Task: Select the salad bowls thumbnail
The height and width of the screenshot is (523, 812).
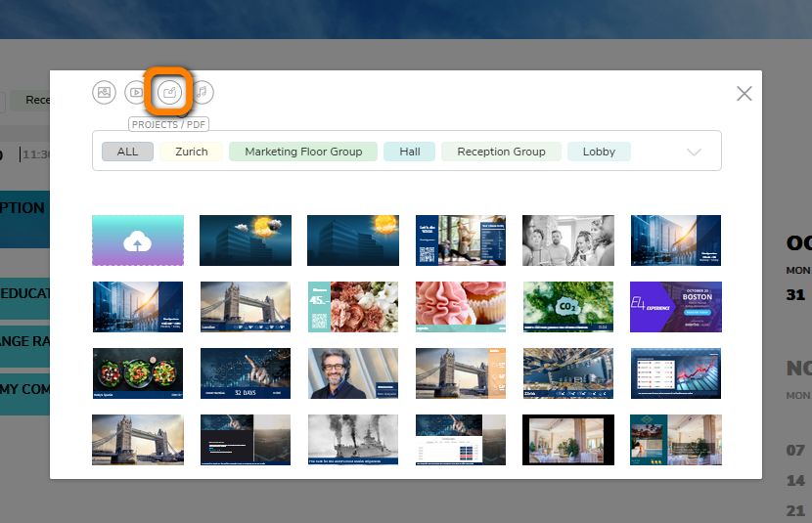Action: (x=137, y=373)
